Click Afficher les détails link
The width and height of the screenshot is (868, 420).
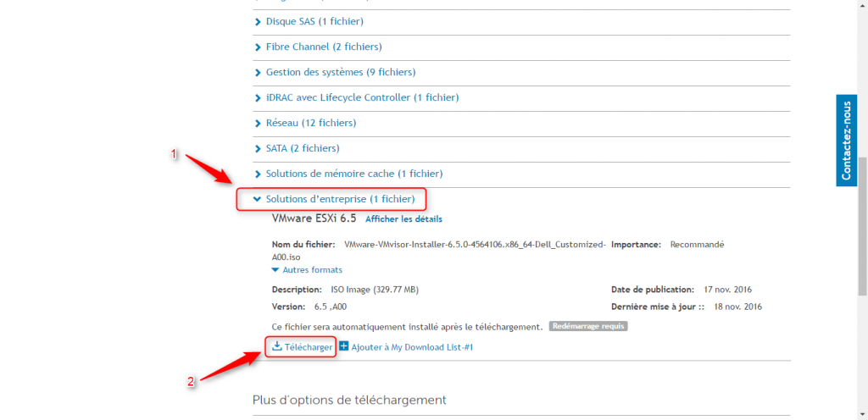(403, 219)
